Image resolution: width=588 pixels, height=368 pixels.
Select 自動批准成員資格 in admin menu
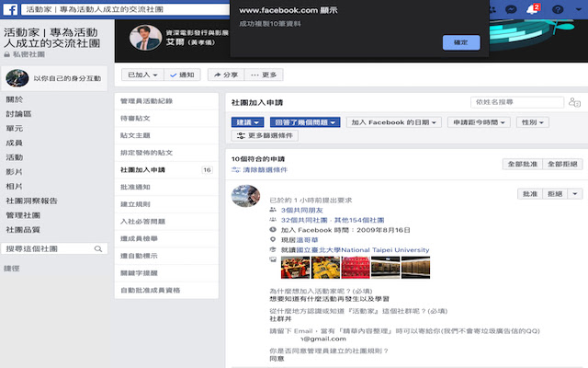click(x=166, y=291)
